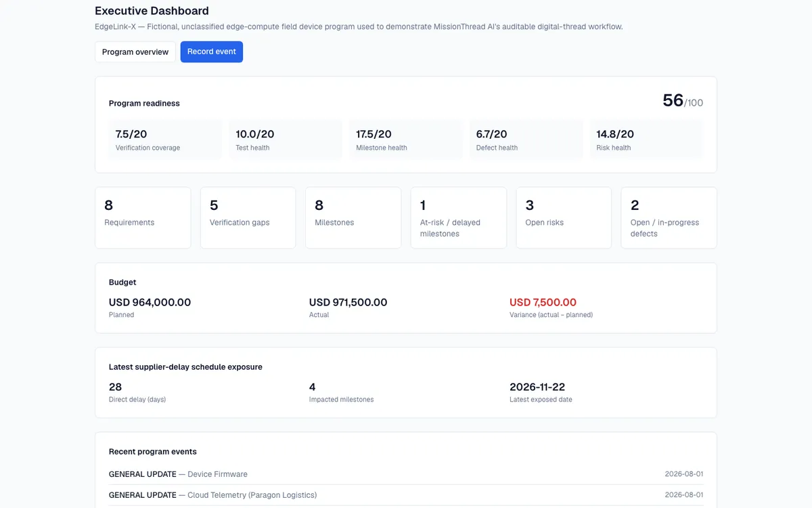Open the Verification gaps card
The height and width of the screenshot is (508, 812).
(248, 218)
